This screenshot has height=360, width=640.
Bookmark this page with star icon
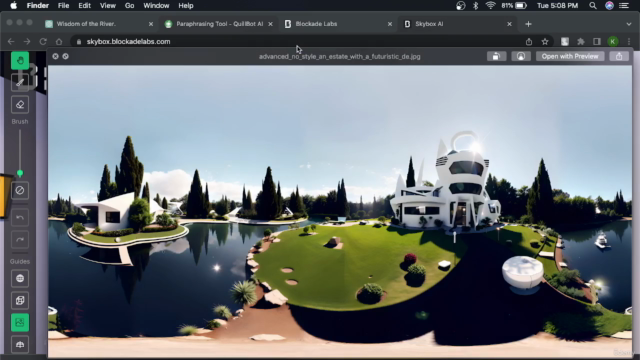pyautogui.click(x=545, y=42)
